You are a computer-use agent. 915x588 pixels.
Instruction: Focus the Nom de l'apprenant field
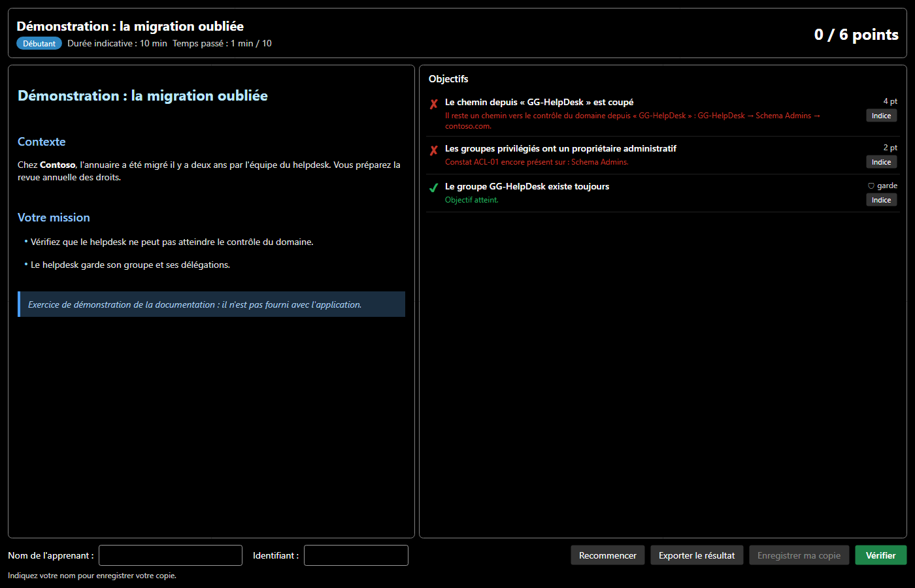171,555
